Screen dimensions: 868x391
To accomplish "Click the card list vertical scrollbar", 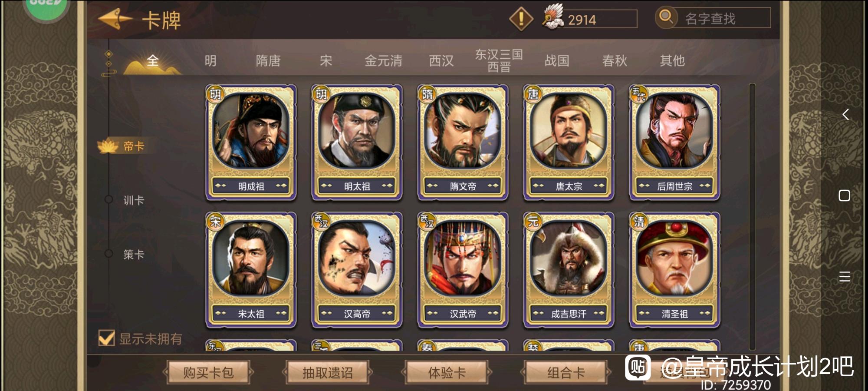I will (x=752, y=216).
